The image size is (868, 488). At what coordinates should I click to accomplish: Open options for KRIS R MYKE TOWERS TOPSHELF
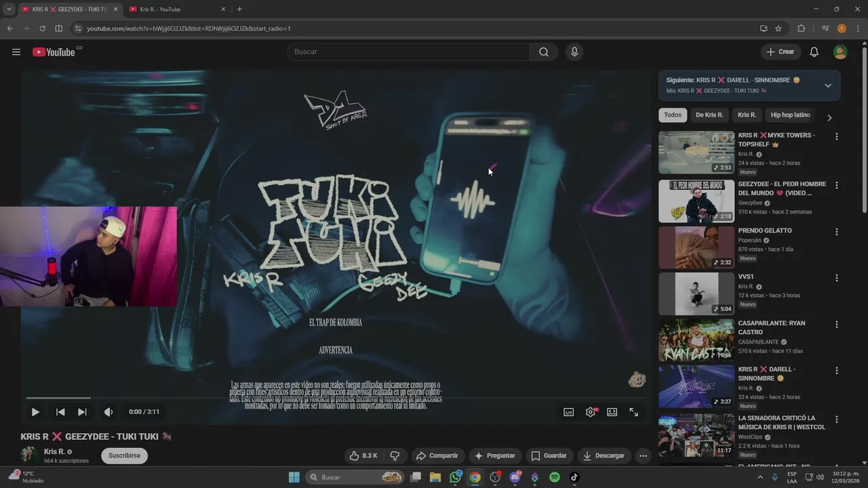click(x=836, y=136)
